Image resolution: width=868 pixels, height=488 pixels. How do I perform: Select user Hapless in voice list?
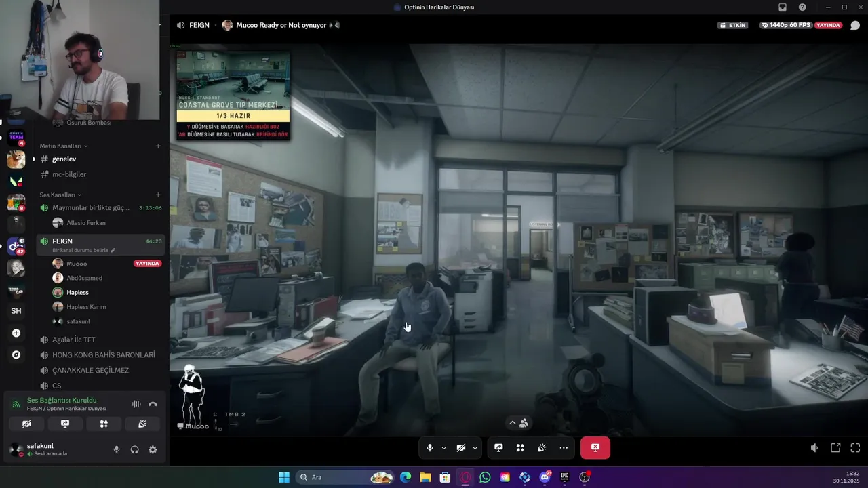(x=106, y=292)
